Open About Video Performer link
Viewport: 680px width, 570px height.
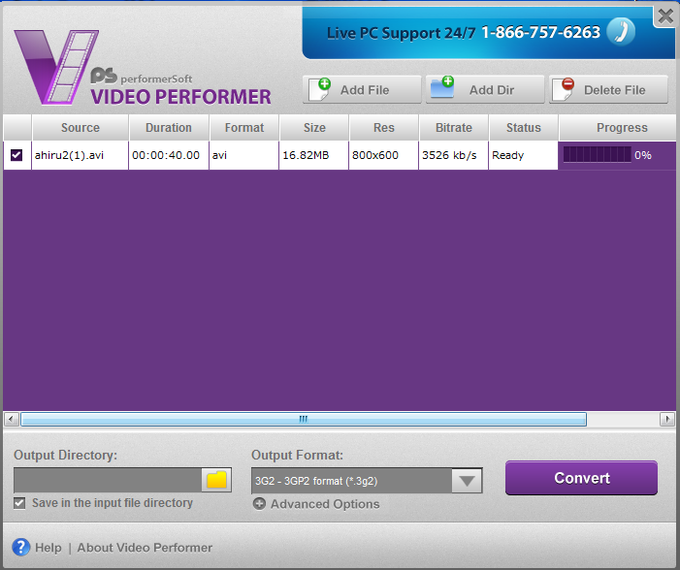(x=145, y=547)
